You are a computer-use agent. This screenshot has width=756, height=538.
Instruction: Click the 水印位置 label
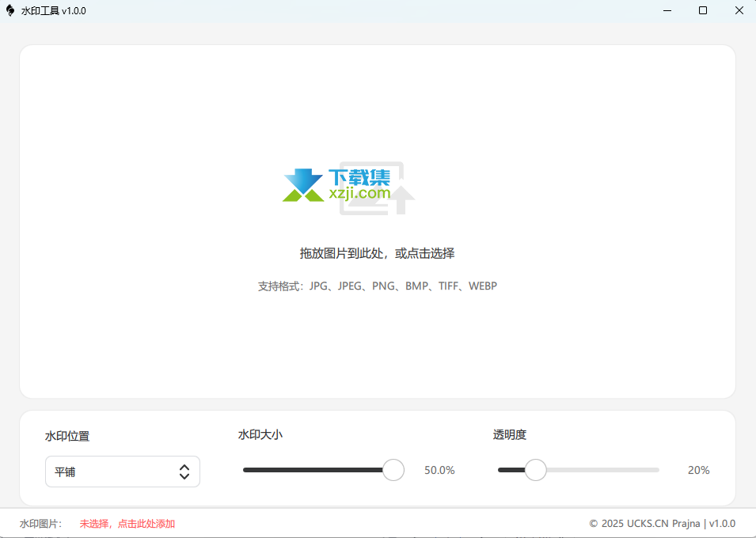[67, 436]
